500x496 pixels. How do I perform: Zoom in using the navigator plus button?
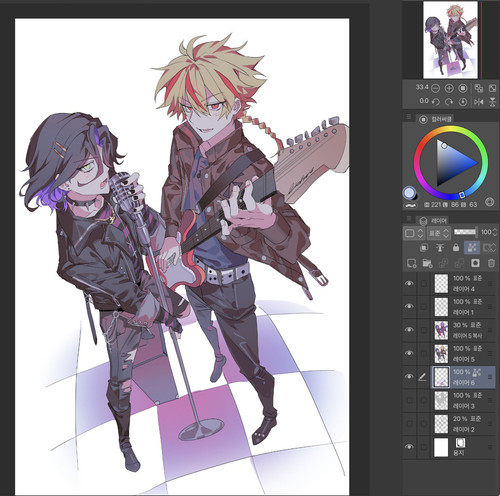pyautogui.click(x=449, y=88)
